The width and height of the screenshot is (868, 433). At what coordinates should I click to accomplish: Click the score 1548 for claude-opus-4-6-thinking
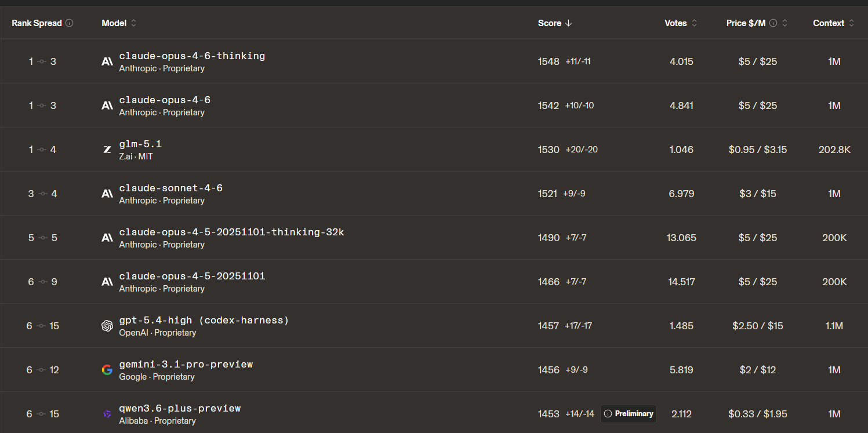(549, 61)
